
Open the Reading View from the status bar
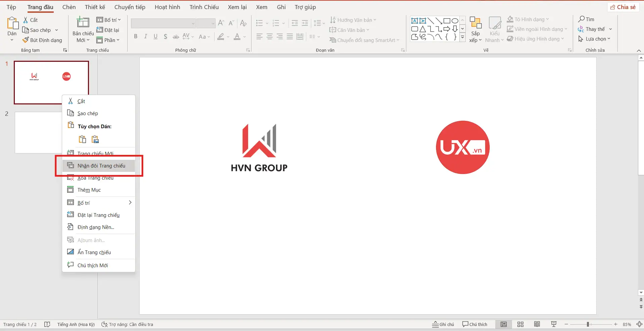pyautogui.click(x=537, y=324)
